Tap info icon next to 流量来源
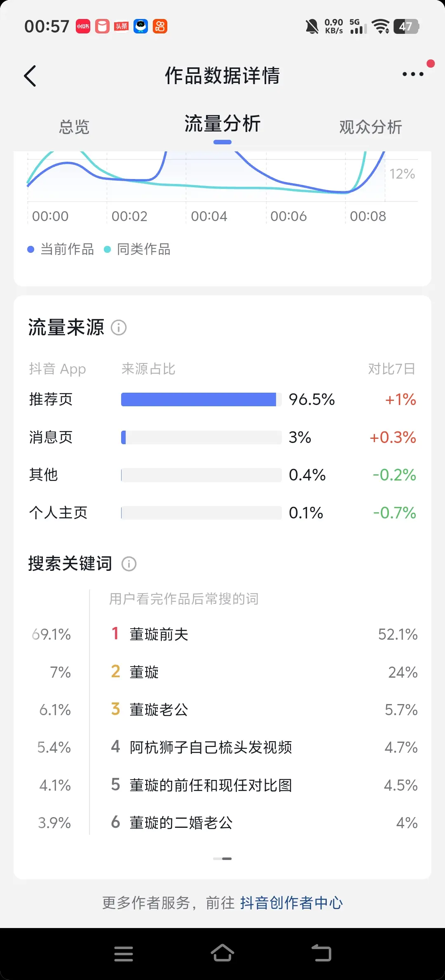Image resolution: width=445 pixels, height=980 pixels. tap(119, 328)
